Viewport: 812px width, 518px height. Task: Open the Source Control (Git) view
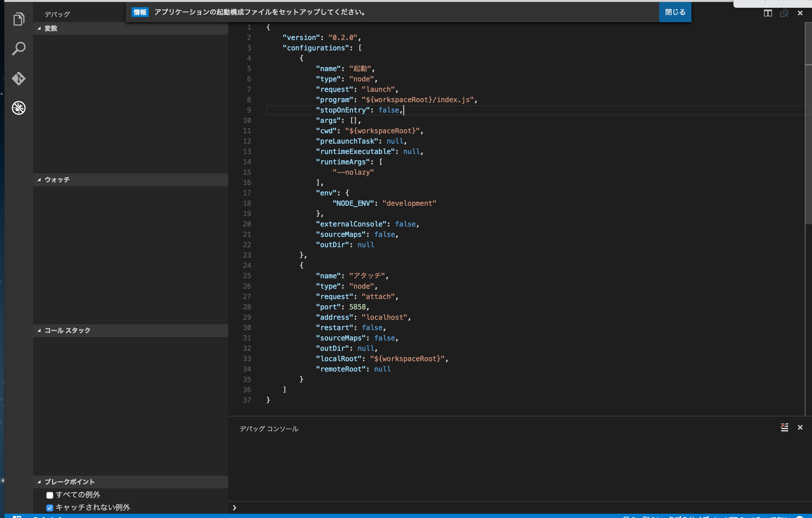(x=19, y=78)
